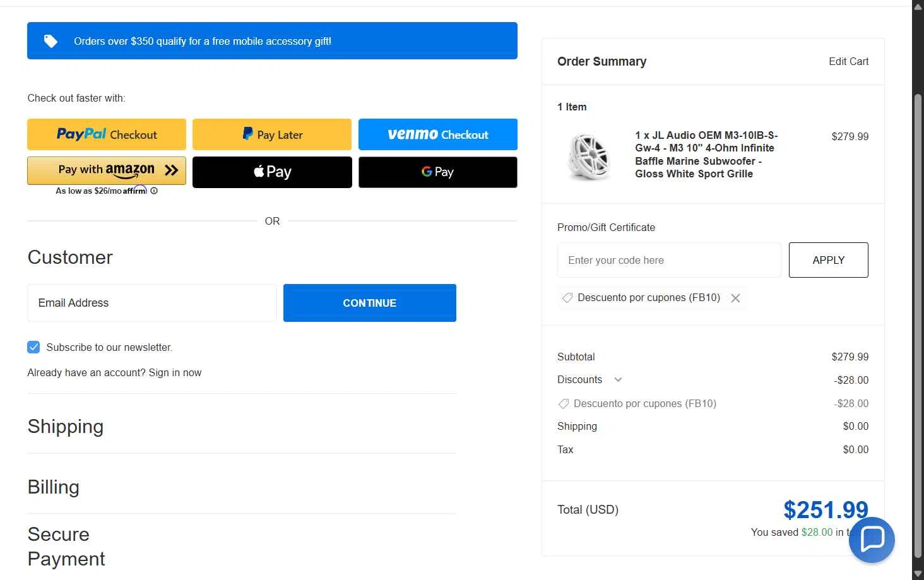Viewport: 924px width, 580px height.
Task: Pay with Amazon button
Action: [x=107, y=170]
